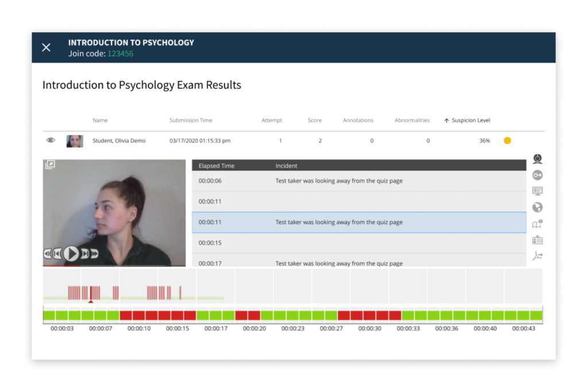The width and height of the screenshot is (588, 392).
Task: Show the screen recording monitor view
Action: [x=537, y=191]
